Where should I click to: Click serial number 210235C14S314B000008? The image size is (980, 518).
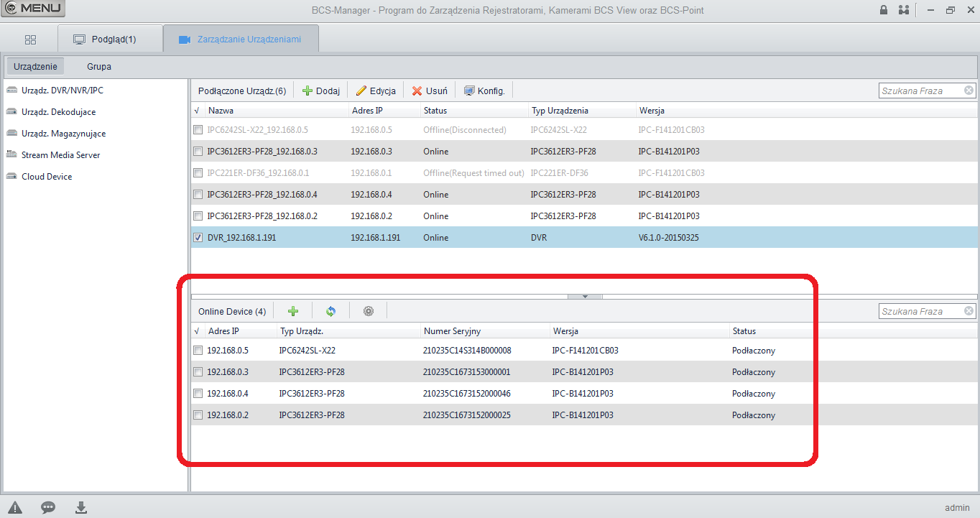[467, 351]
